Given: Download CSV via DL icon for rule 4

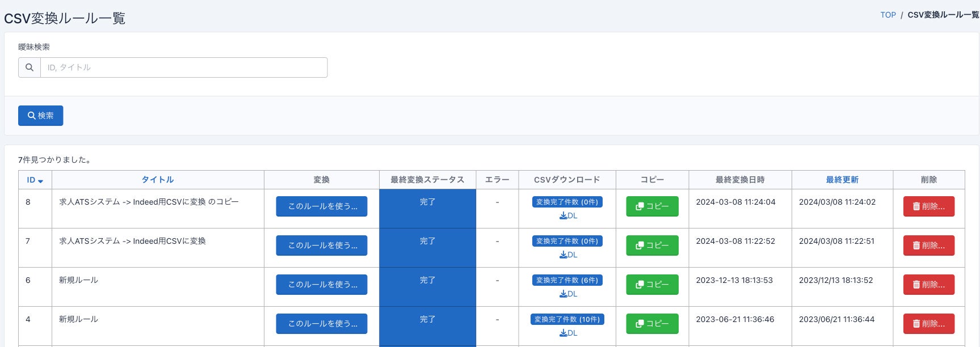Looking at the screenshot, I should click(568, 333).
